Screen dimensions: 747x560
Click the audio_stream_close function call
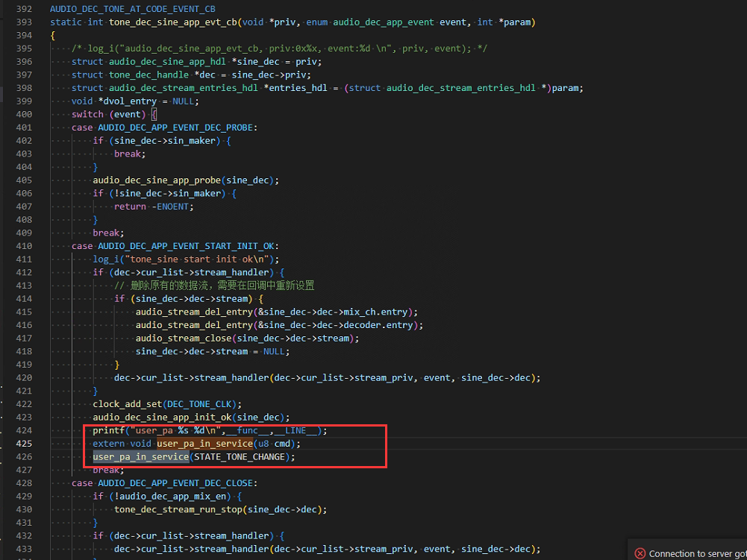(x=184, y=338)
